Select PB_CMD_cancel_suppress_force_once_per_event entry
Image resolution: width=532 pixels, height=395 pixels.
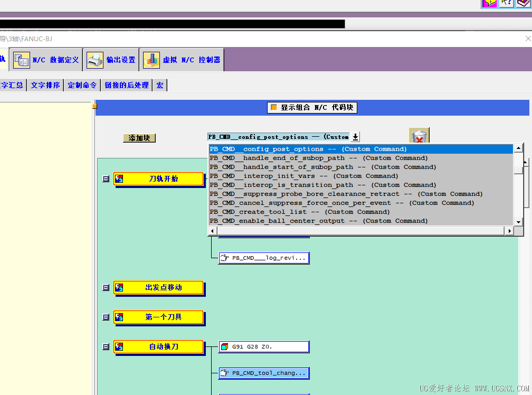[x=361, y=203]
